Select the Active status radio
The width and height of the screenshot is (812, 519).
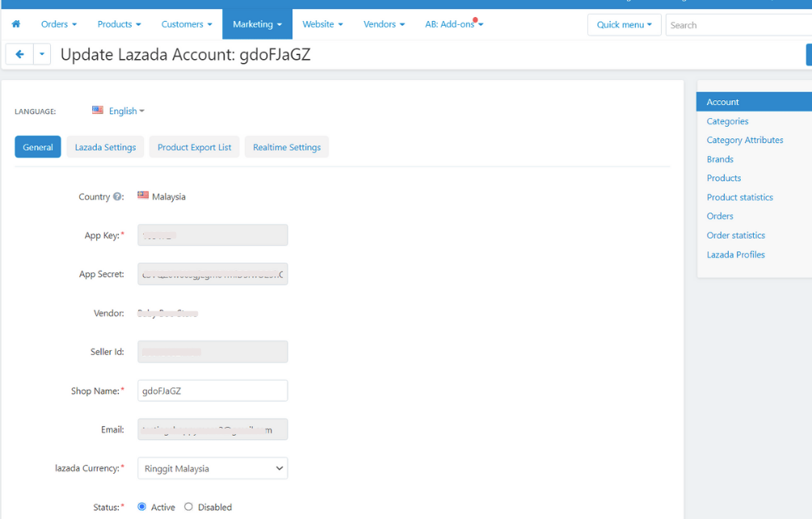click(x=141, y=507)
